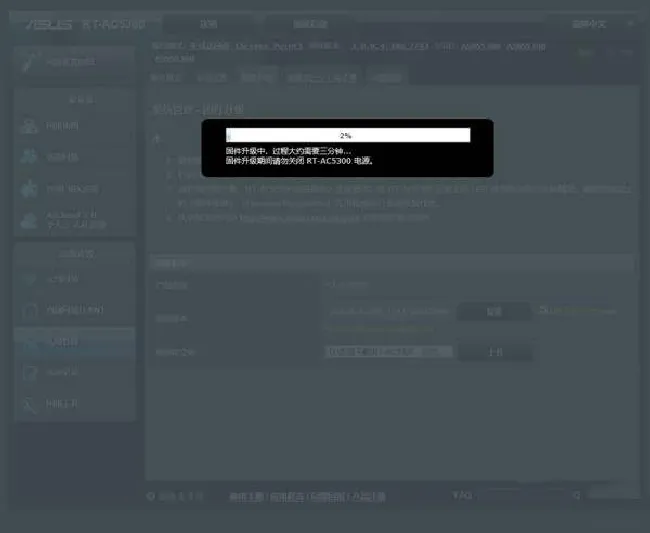The width and height of the screenshot is (650, 533).
Task: Click the Quick Internet Setup wizard icon
Action: [x=32, y=62]
